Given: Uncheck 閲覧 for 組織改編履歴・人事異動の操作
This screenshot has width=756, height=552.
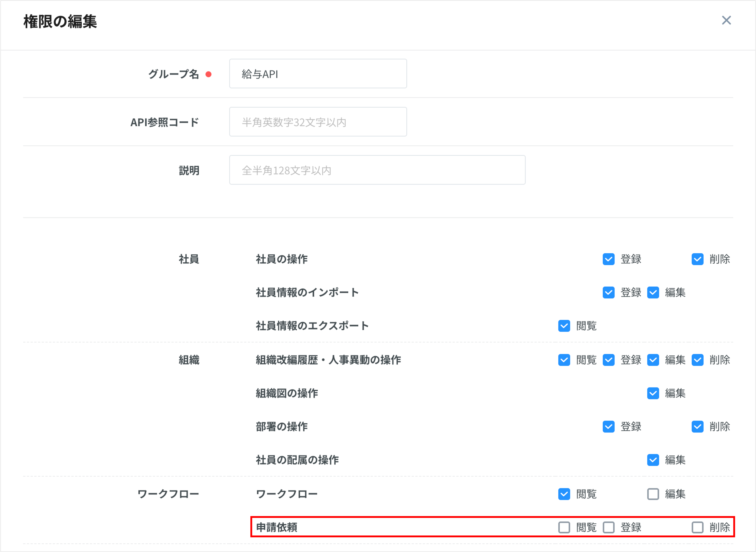Looking at the screenshot, I should [564, 360].
